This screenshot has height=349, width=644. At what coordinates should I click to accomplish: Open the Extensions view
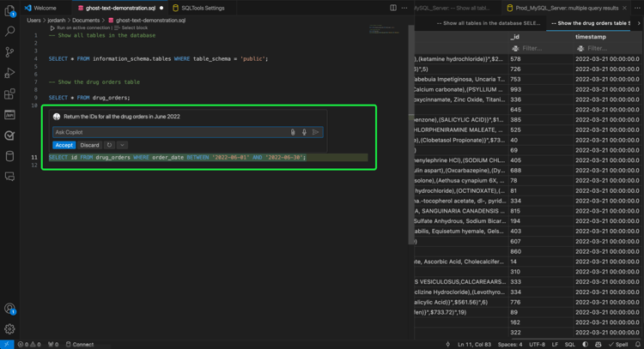(9, 93)
